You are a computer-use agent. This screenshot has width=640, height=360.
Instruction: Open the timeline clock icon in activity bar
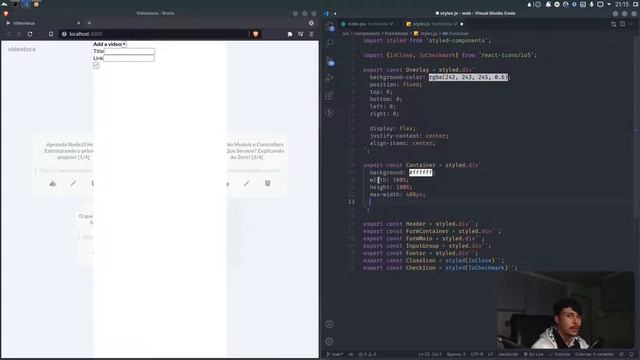(x=330, y=113)
